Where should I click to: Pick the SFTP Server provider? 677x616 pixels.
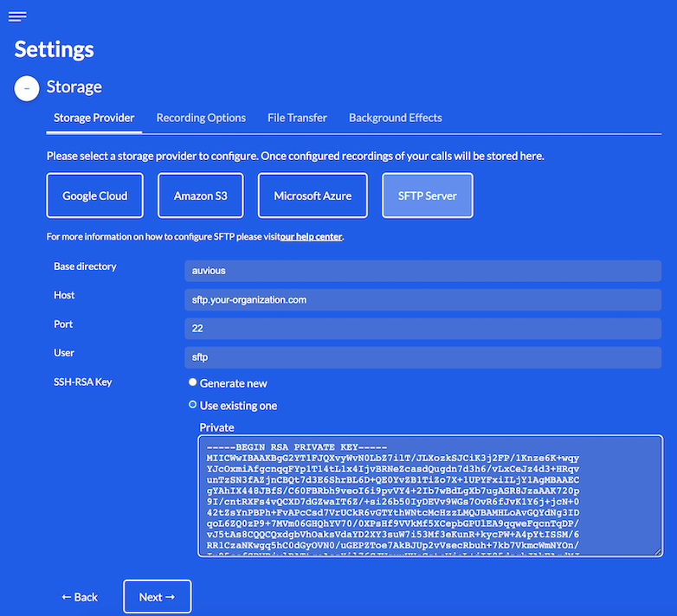427,196
